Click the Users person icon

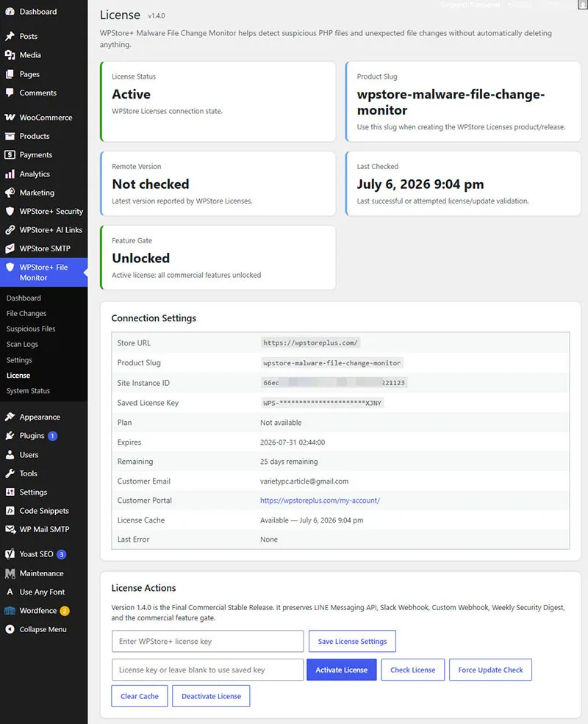pyautogui.click(x=10, y=455)
